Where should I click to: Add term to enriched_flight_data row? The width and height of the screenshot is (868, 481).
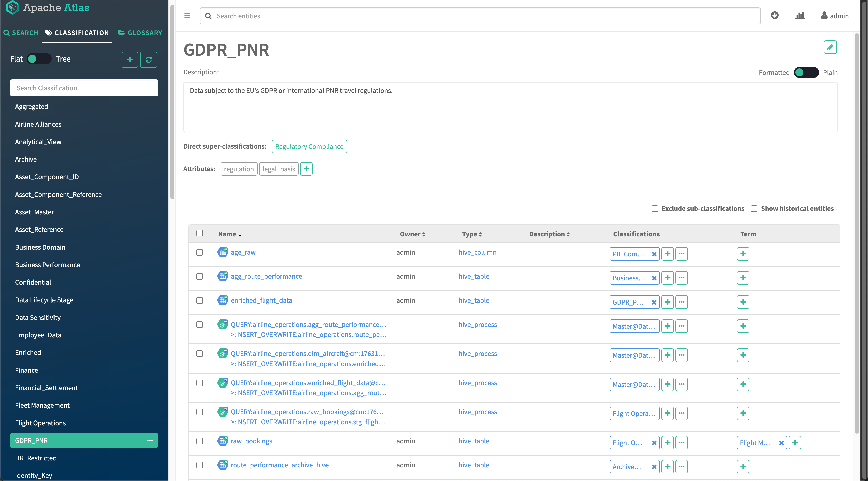pyautogui.click(x=743, y=302)
